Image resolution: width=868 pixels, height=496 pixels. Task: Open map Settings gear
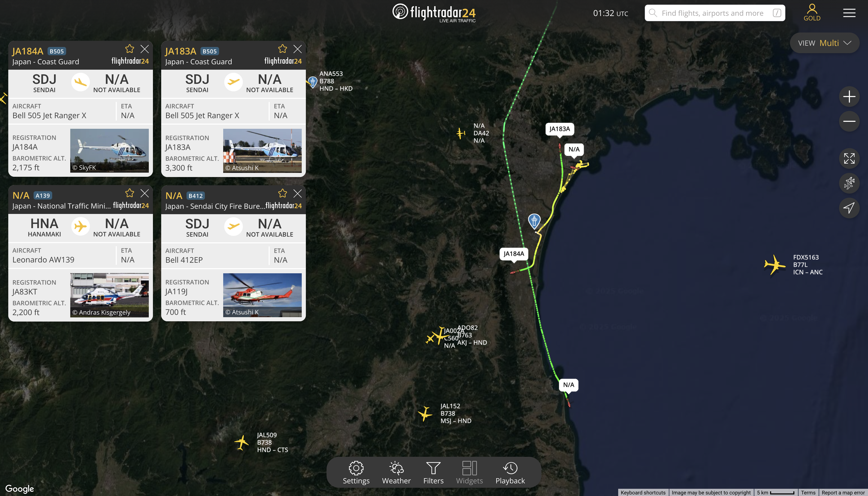tap(356, 473)
